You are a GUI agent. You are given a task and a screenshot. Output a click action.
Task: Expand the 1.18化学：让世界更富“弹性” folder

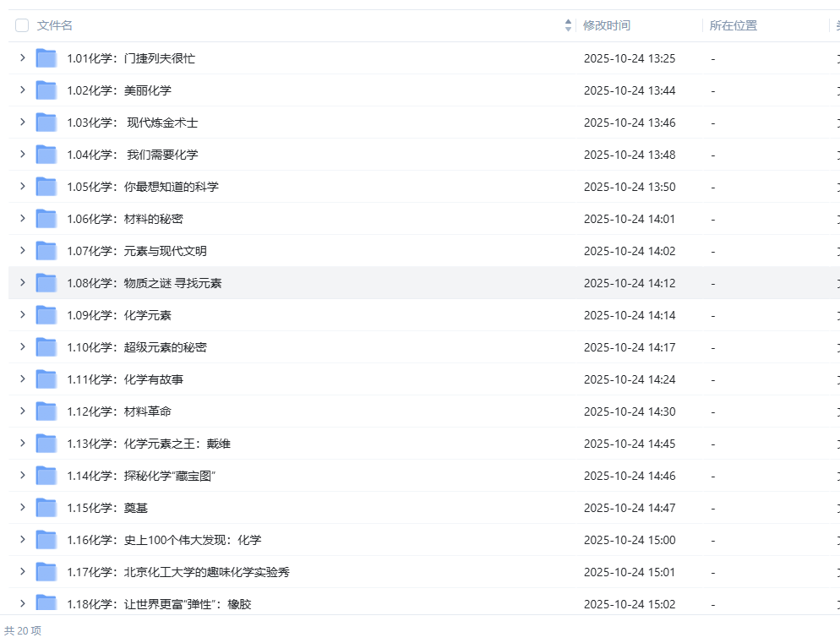point(23,604)
